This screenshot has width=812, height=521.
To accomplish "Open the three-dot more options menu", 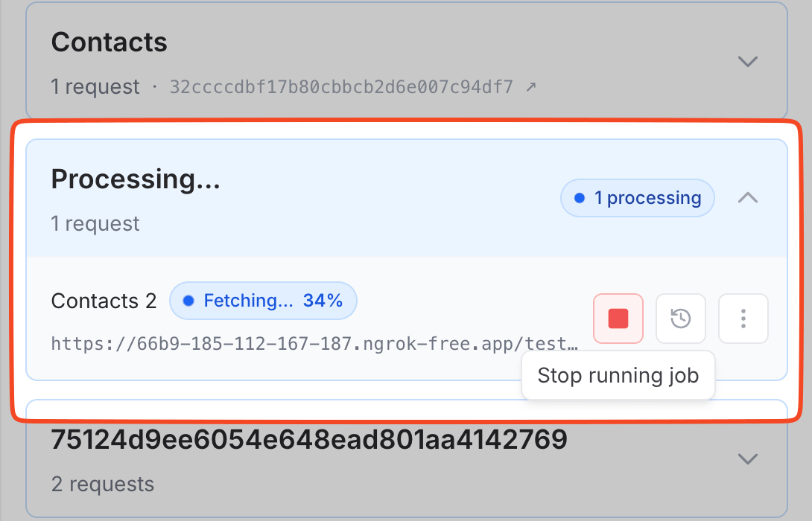I will (743, 319).
